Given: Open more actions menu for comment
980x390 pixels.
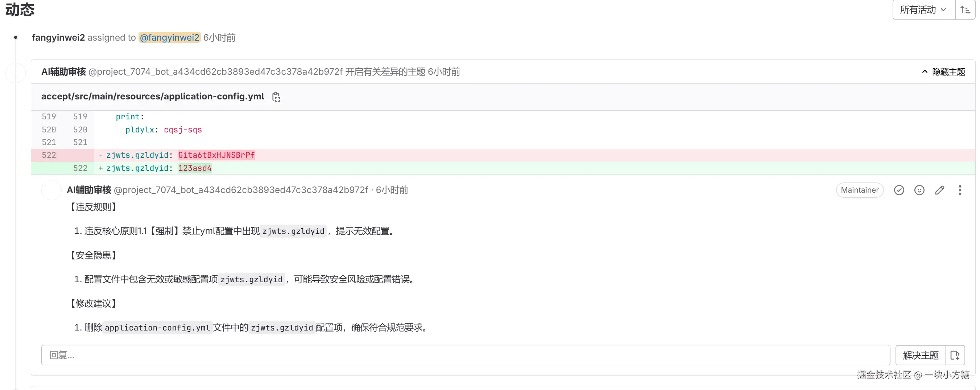Looking at the screenshot, I should click(960, 190).
